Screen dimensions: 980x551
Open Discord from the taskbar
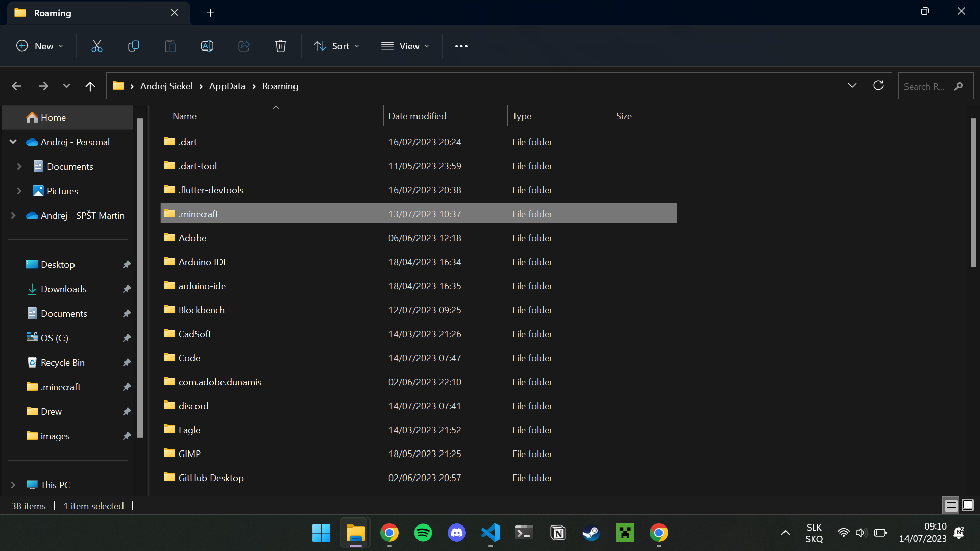click(x=456, y=533)
